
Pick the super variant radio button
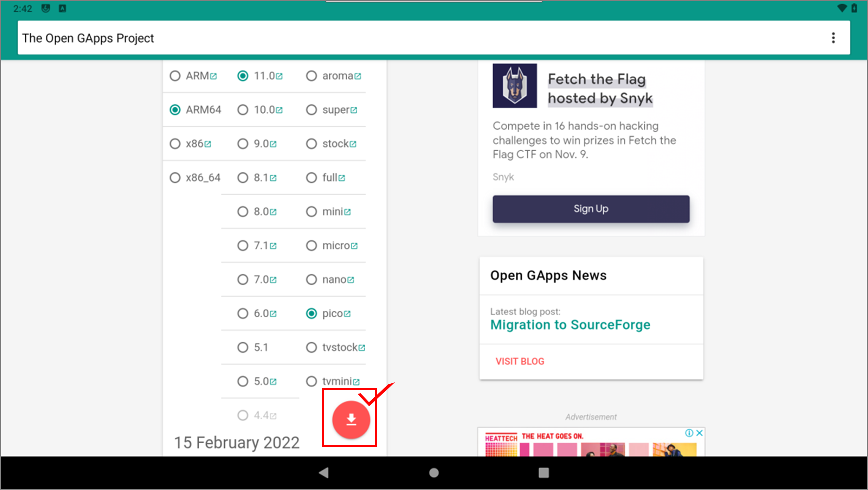point(311,110)
